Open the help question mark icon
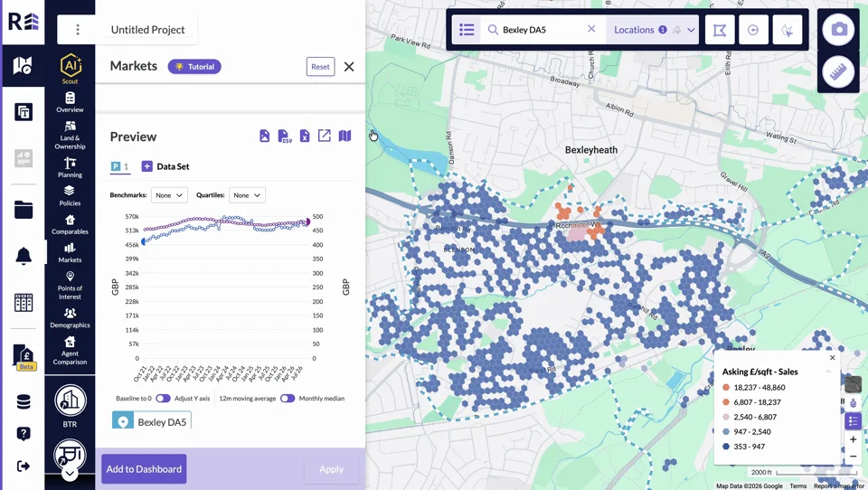 pos(24,434)
